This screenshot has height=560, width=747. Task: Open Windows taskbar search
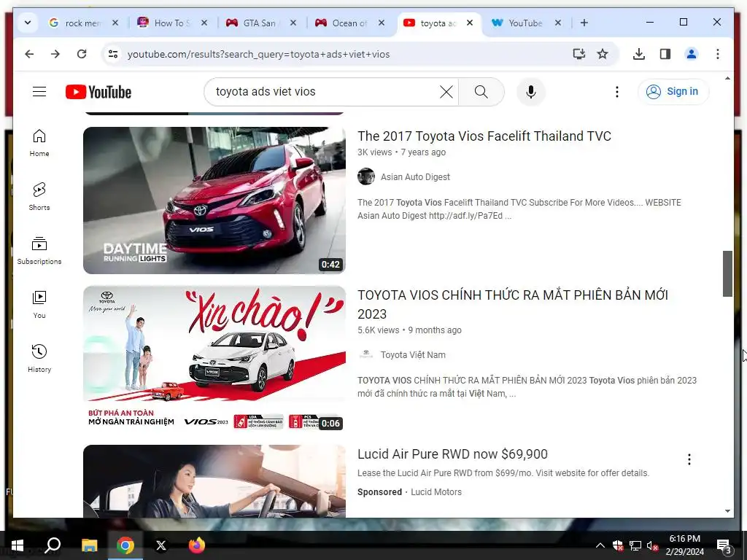tap(53, 545)
